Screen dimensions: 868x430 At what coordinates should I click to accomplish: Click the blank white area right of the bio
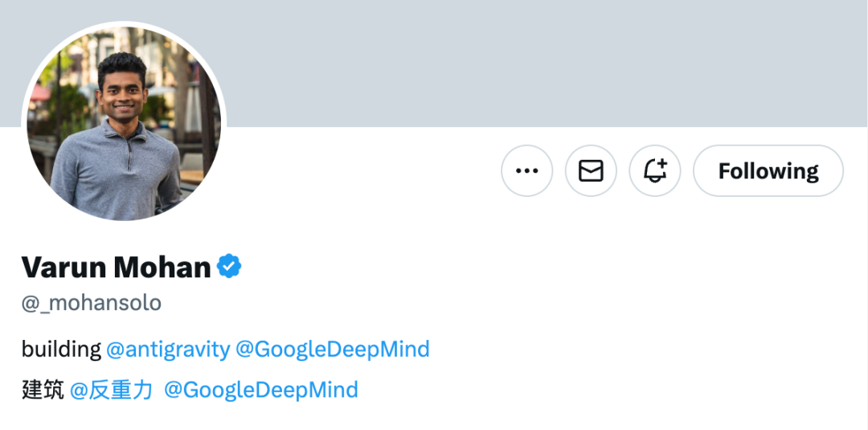[643, 370]
